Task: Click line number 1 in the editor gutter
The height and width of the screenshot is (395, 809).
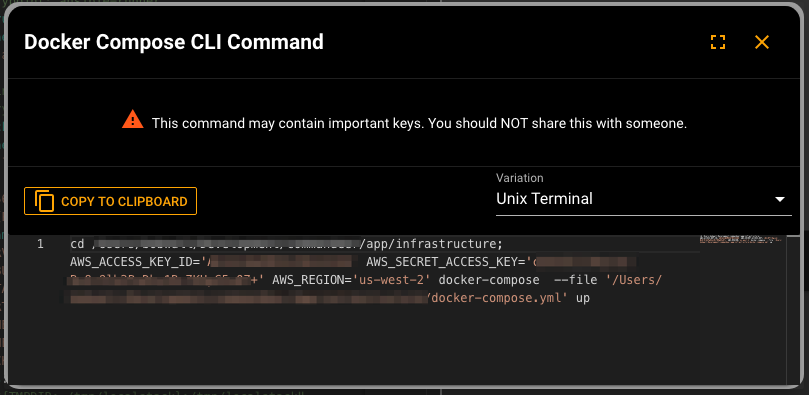Action: click(40, 243)
